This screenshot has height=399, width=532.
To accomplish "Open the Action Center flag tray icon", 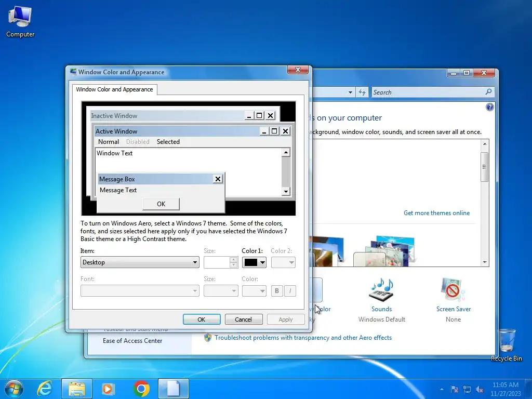I will (455, 389).
